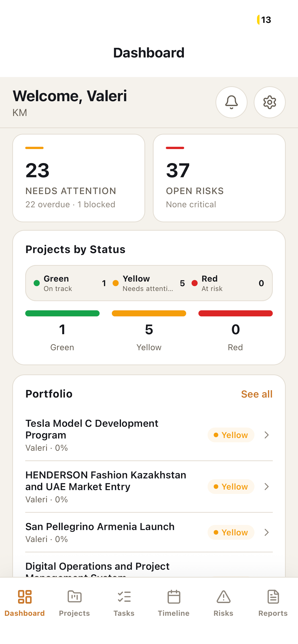Open the Tesla Model C row chevron
298x644 pixels.
coord(266,435)
